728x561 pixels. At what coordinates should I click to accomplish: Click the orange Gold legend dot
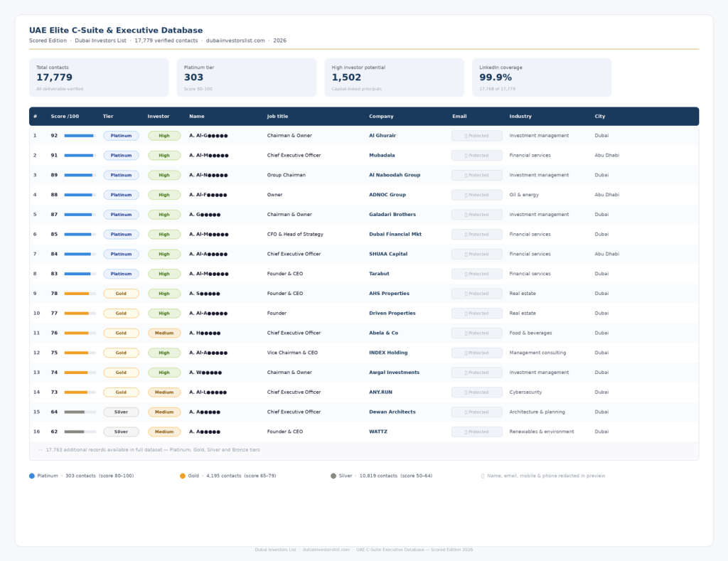click(183, 476)
